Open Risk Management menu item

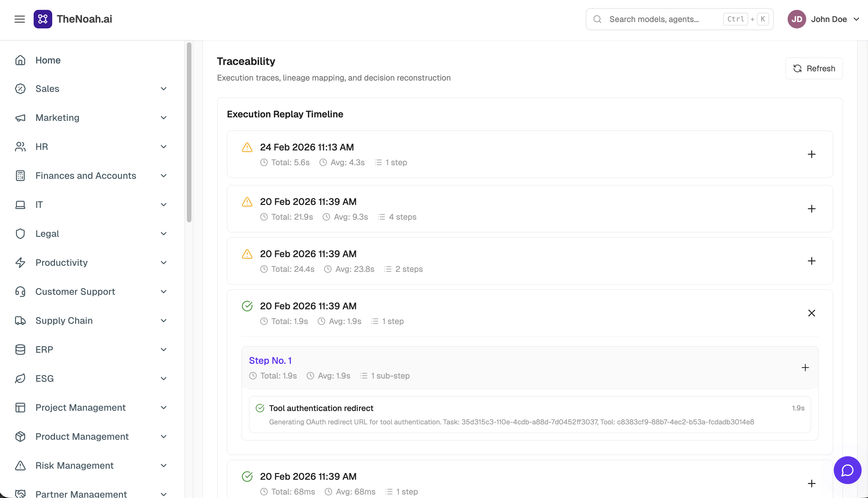click(92, 466)
